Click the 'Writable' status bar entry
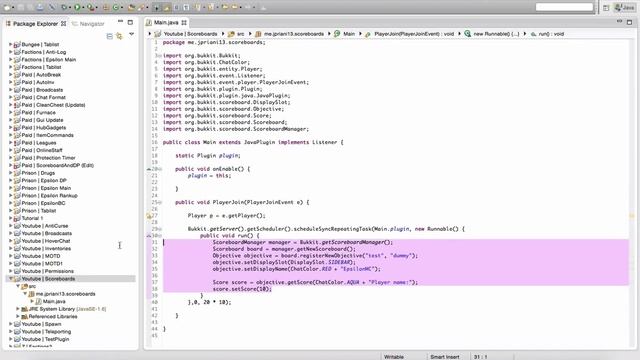Screen dimensions: 640x360 [394, 357]
